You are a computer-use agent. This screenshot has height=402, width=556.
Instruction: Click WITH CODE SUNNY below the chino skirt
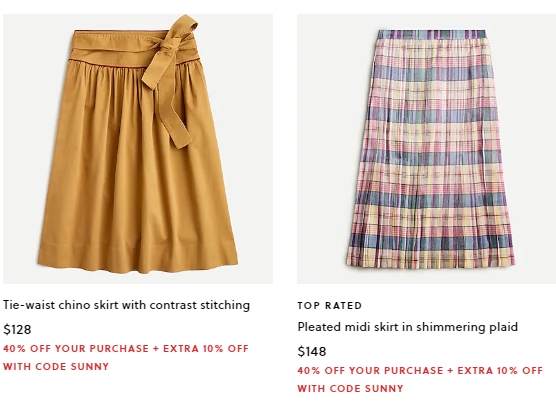click(x=56, y=366)
